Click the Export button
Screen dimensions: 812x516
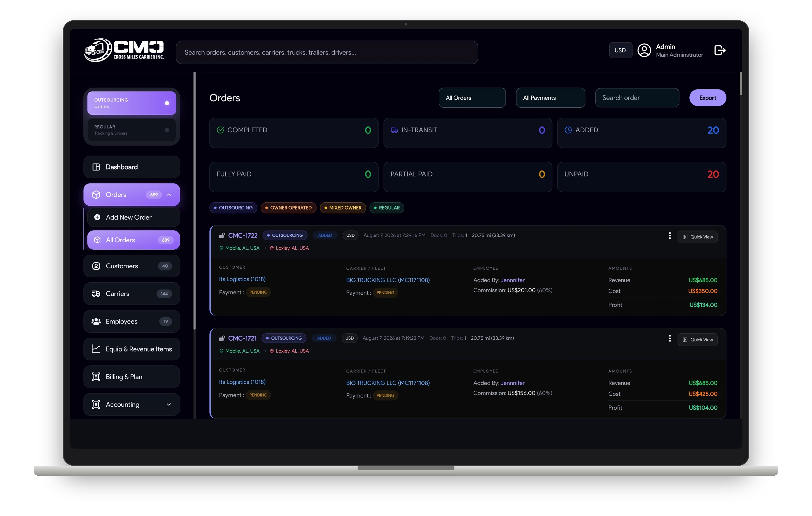pos(708,98)
